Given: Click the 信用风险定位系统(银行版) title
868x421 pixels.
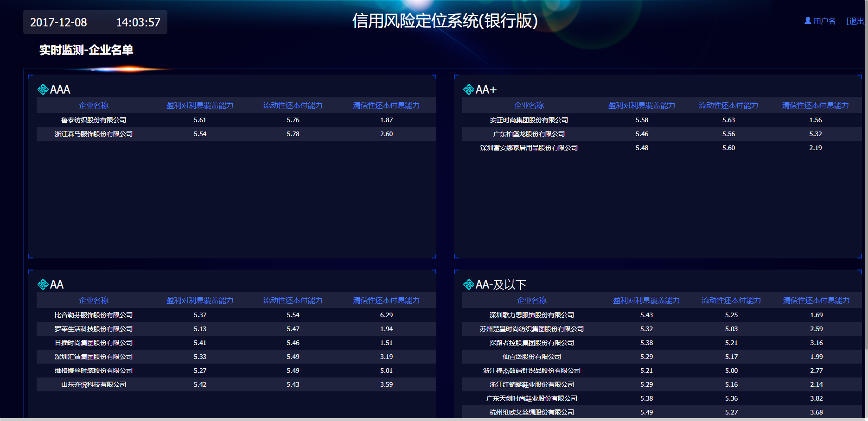Looking at the screenshot, I should pyautogui.click(x=445, y=21).
